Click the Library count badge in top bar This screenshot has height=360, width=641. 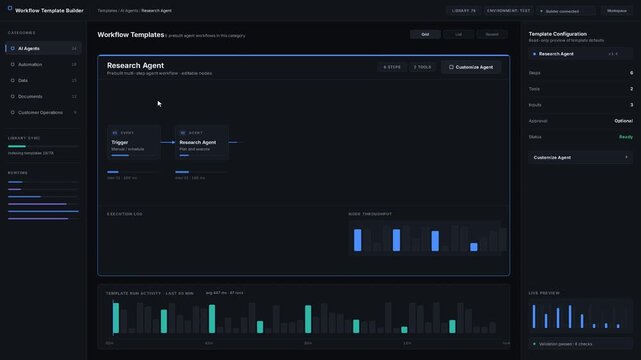click(x=464, y=11)
